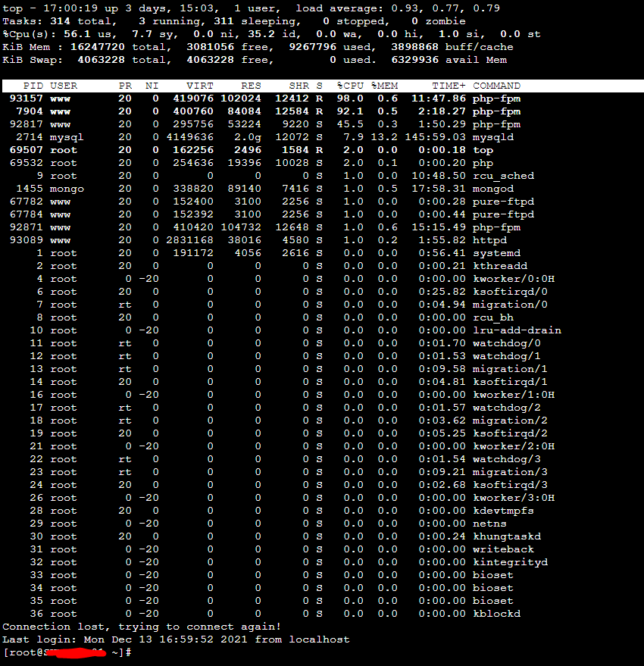The image size is (644, 666).
Task: Click kworker/1:0H process name
Action: [x=514, y=395]
